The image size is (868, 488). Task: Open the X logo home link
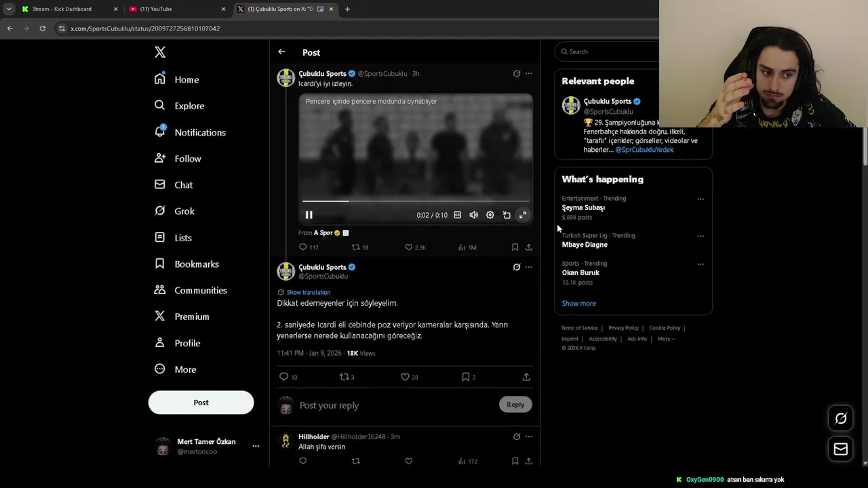[x=160, y=52]
